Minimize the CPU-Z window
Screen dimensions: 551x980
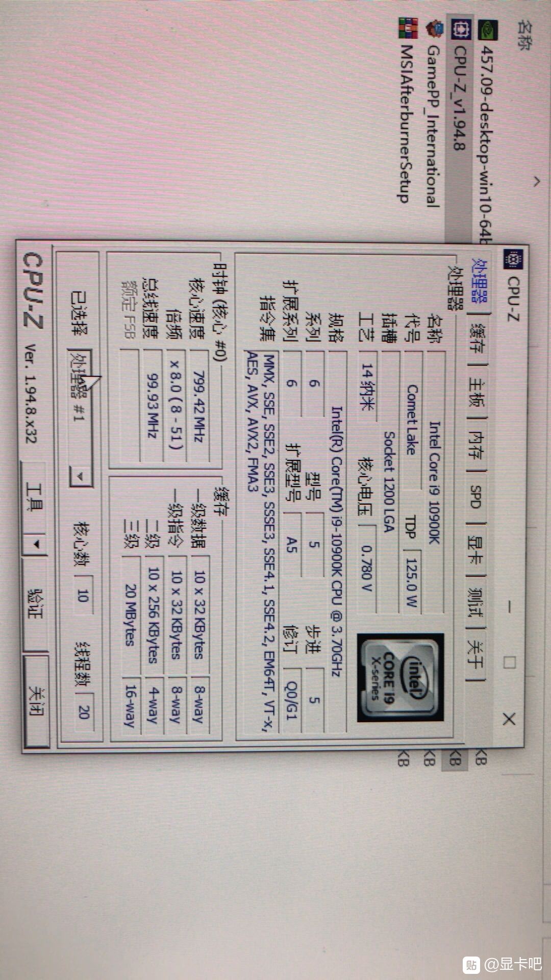coord(508,606)
